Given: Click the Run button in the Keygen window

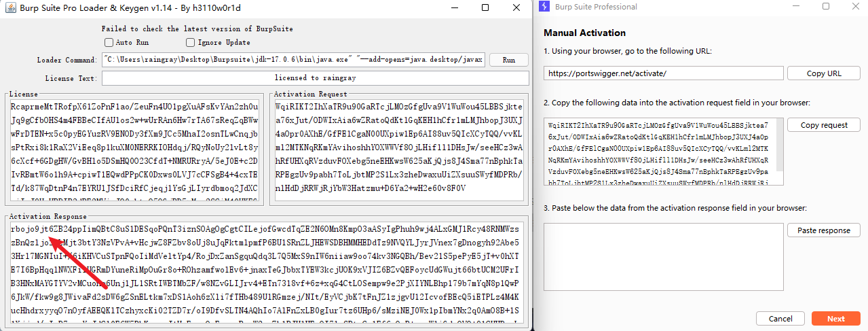Looking at the screenshot, I should coord(508,60).
